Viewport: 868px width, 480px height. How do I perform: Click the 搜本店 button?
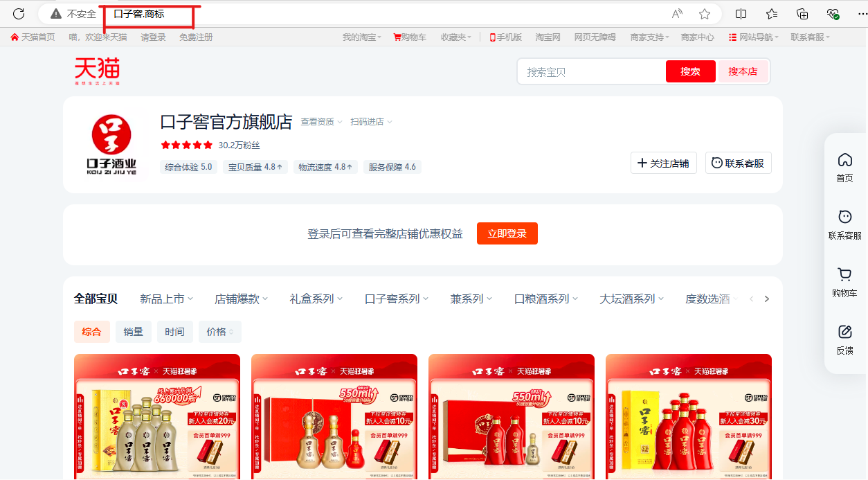(x=743, y=71)
